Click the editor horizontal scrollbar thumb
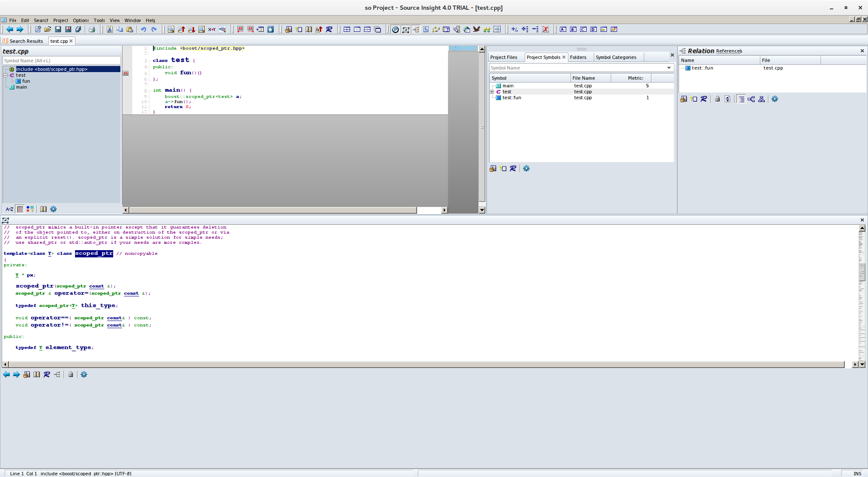Image resolution: width=868 pixels, height=477 pixels. click(273, 210)
